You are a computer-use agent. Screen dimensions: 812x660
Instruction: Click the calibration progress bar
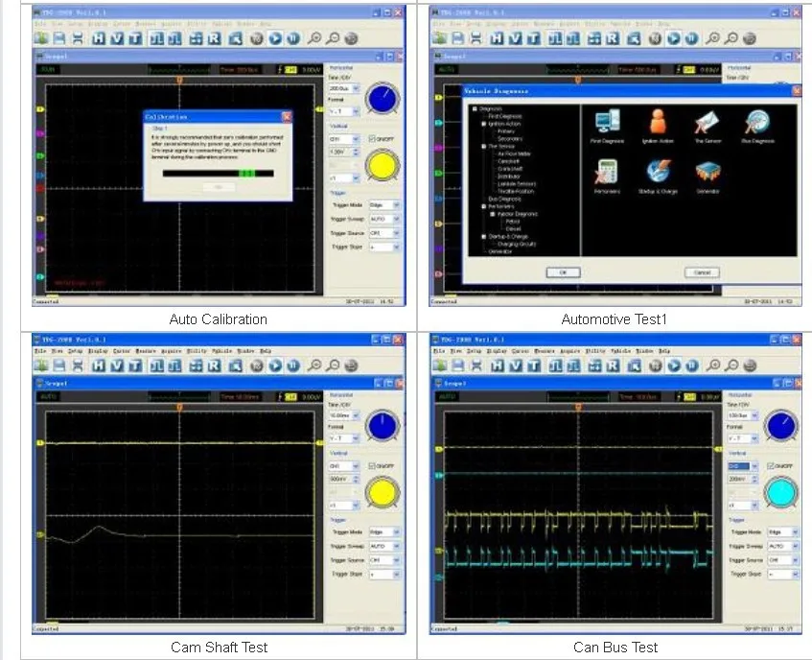coord(218,174)
